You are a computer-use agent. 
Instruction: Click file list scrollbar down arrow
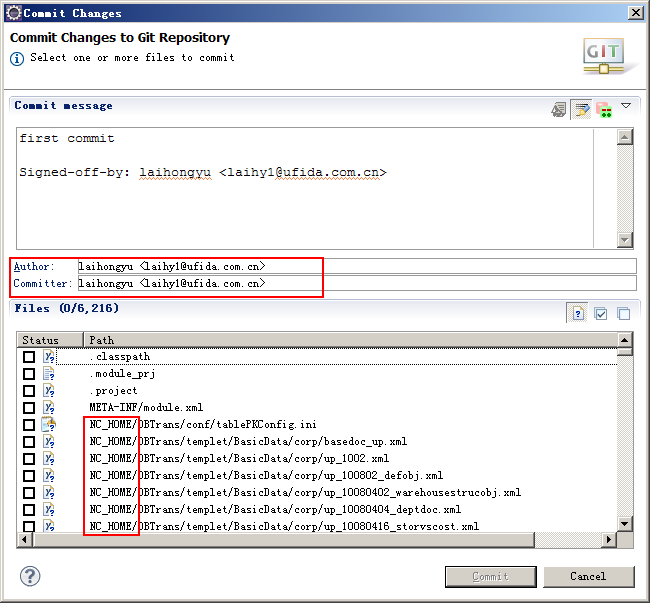coord(625,523)
